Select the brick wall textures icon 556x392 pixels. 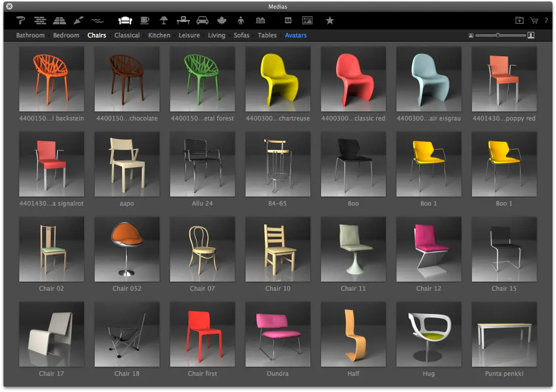coord(39,21)
